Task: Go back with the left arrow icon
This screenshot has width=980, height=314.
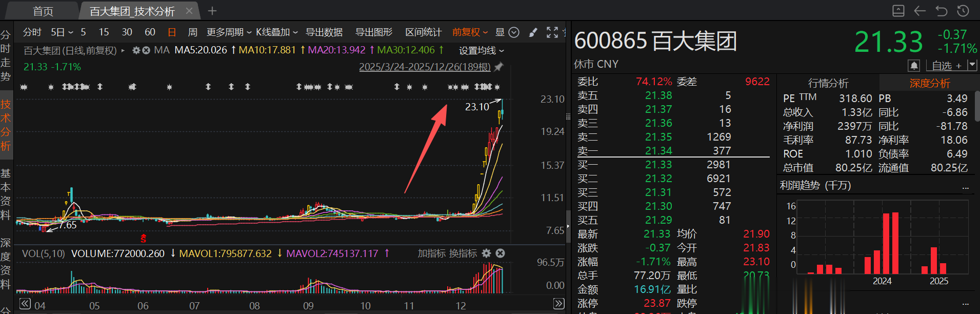Action: click(919, 10)
